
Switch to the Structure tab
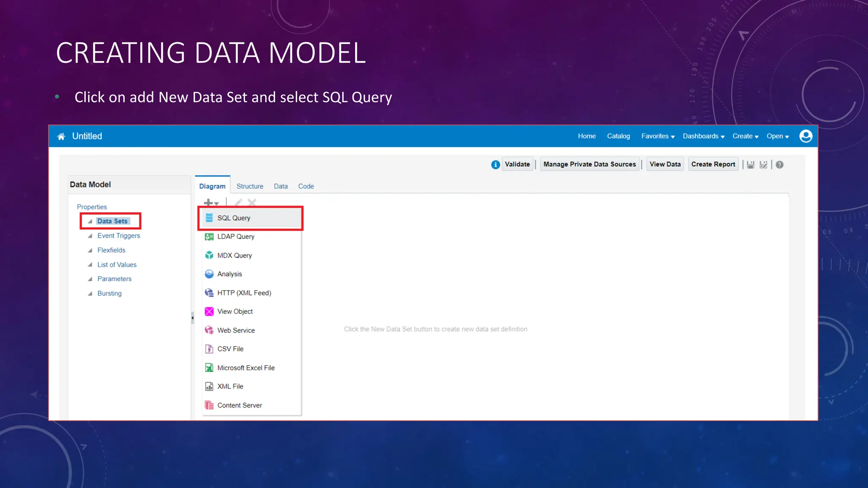click(x=250, y=186)
